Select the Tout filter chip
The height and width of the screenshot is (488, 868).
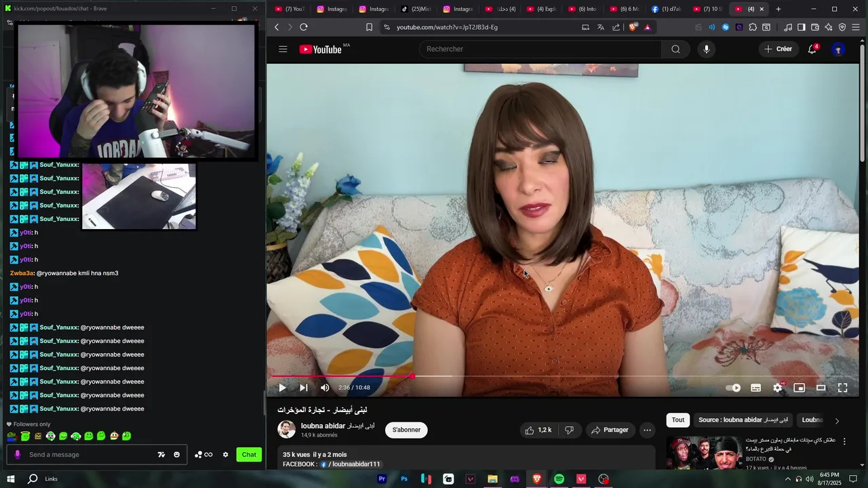click(x=678, y=420)
